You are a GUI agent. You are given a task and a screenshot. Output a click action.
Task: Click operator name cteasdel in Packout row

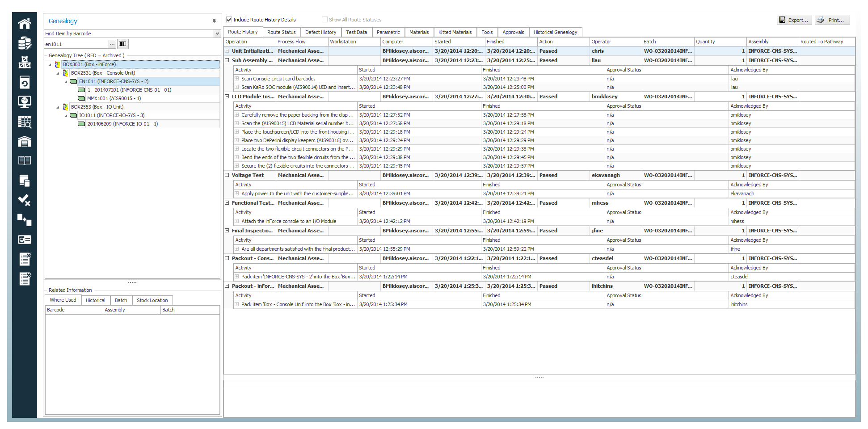pyautogui.click(x=603, y=258)
